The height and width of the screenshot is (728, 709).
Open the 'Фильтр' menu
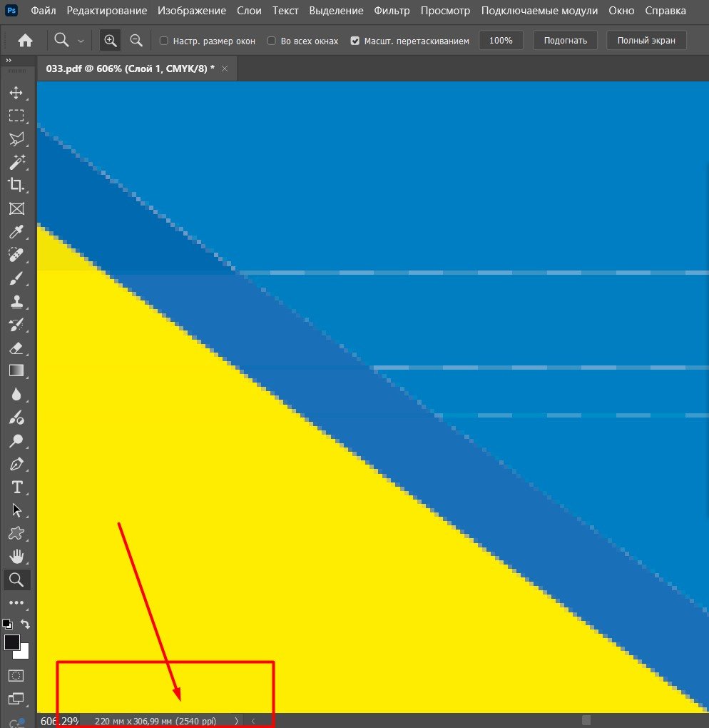tap(392, 11)
